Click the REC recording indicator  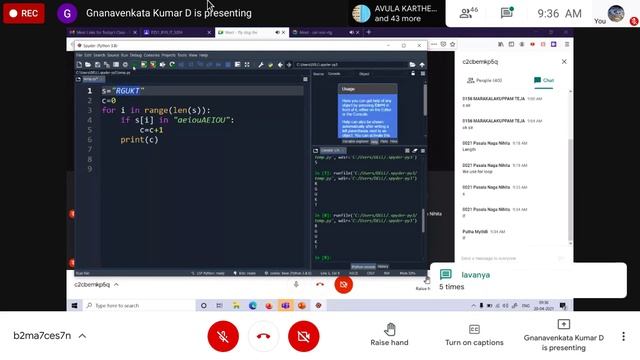click(24, 13)
